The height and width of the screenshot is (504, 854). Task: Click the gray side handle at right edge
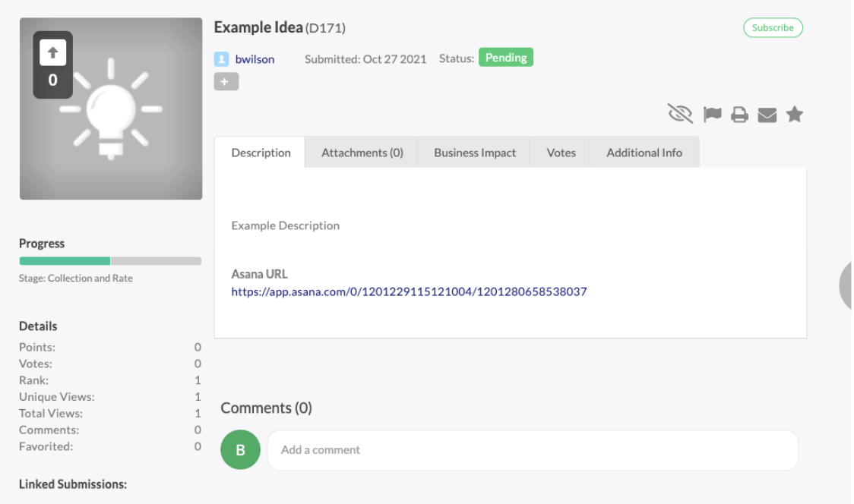[x=846, y=285]
